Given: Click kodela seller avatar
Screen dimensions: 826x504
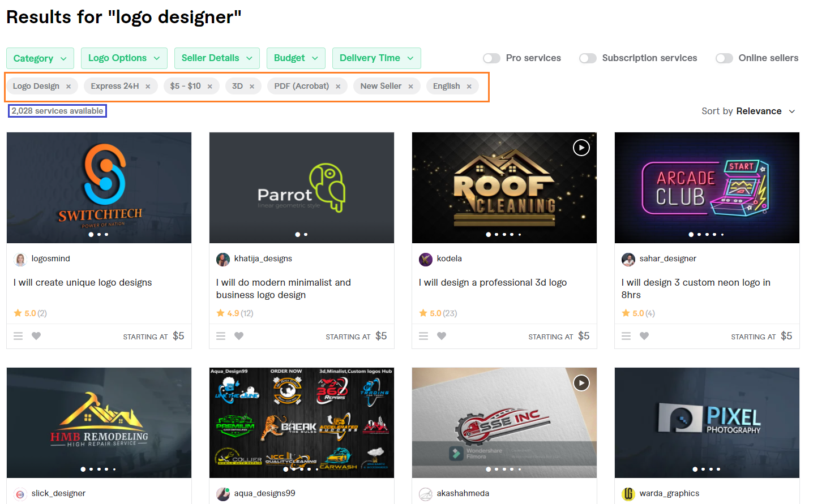Looking at the screenshot, I should pos(426,260).
